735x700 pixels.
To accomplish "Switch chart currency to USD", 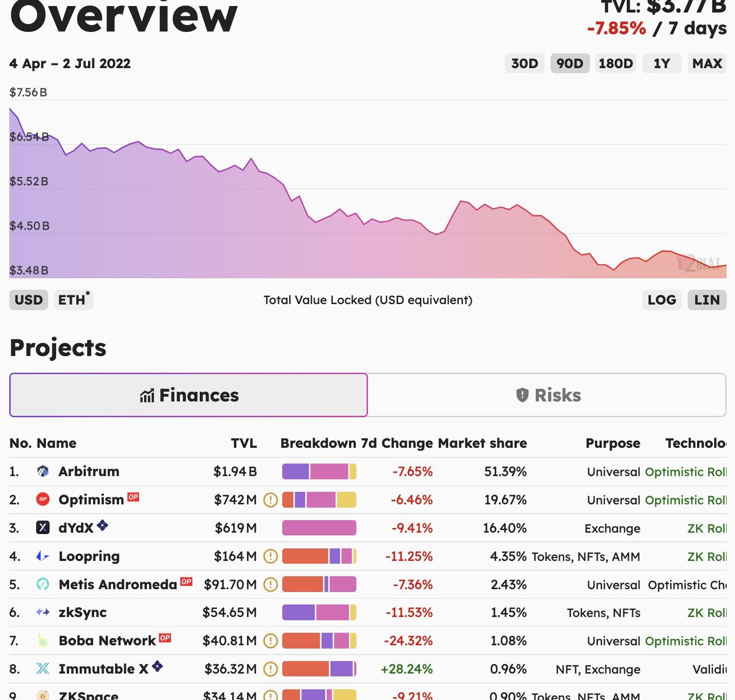I will click(x=29, y=300).
